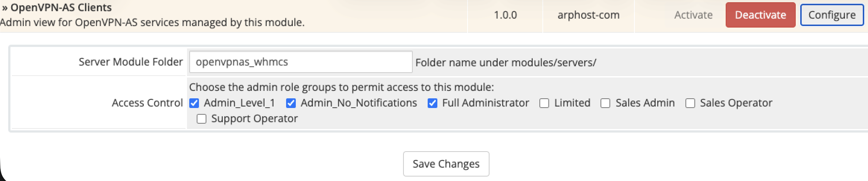The width and height of the screenshot is (868, 181).
Task: Click the red Deactivate button
Action: (x=760, y=15)
